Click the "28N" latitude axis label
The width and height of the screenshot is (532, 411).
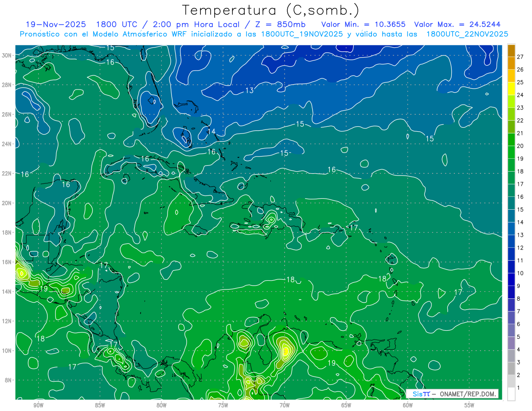tap(7, 85)
